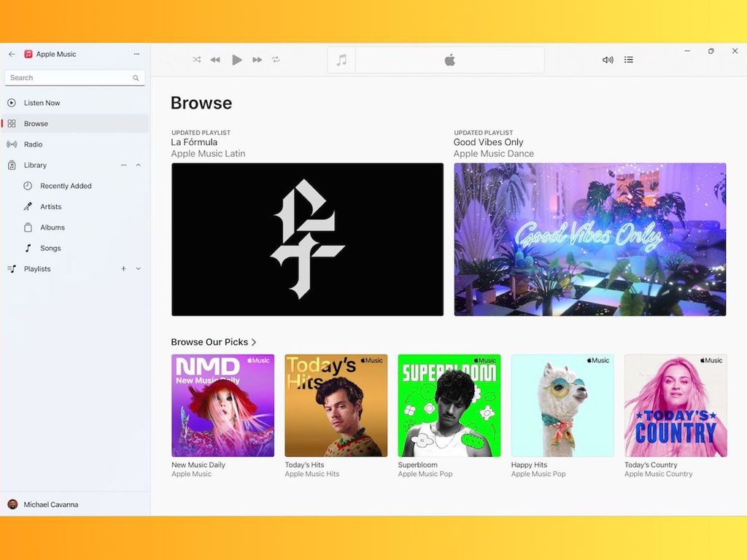Focus the Search input field
This screenshot has width=747, height=560.
pyautogui.click(x=75, y=77)
